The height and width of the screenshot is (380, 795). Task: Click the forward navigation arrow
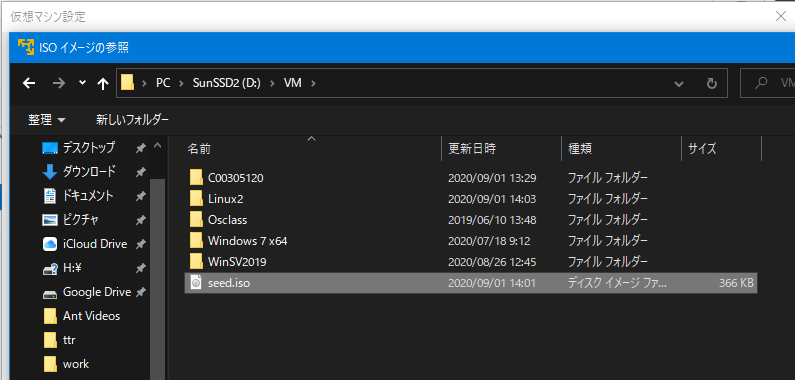pyautogui.click(x=59, y=83)
